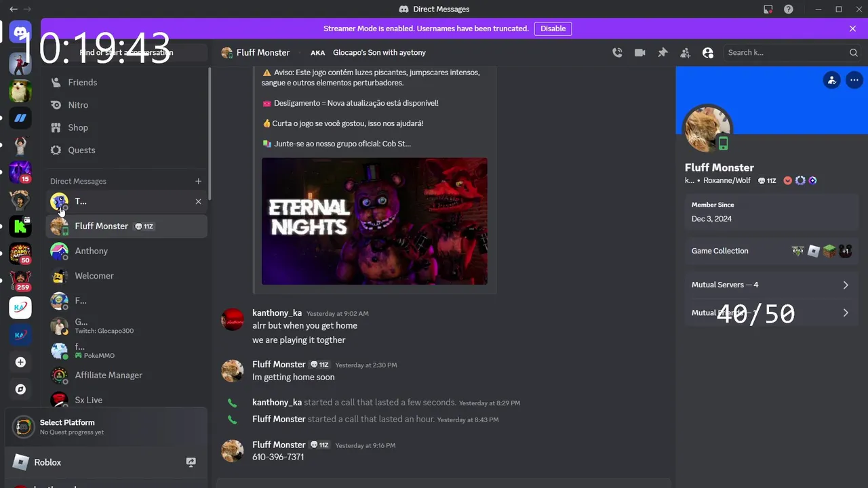
Task: Click the 11Z tag in profile panel
Action: pyautogui.click(x=767, y=180)
